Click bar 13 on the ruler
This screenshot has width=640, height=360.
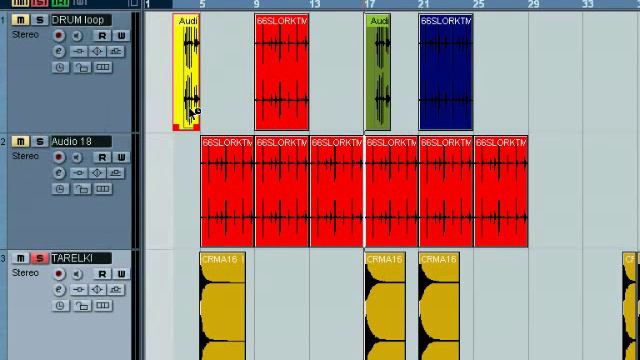(x=315, y=4)
